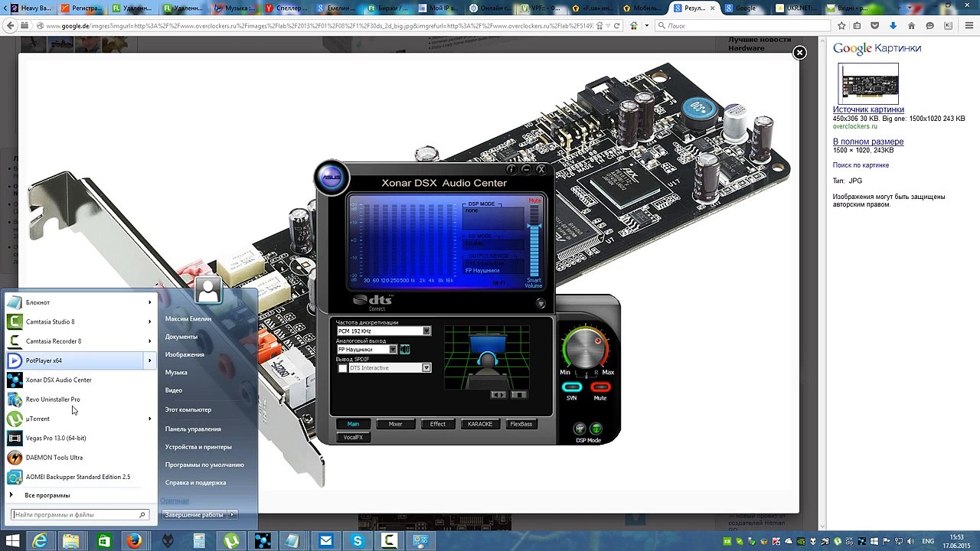
Task: Open Этот компьютер from Start menu
Action: point(188,410)
